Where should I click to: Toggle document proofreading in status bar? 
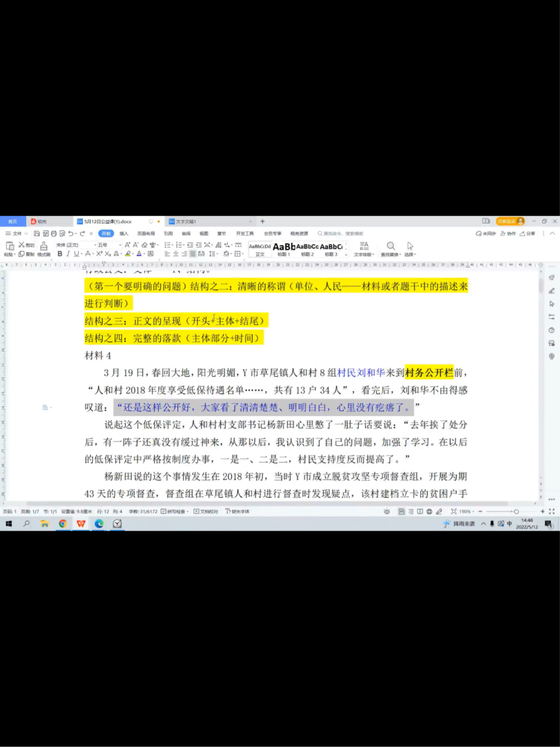pos(205,511)
